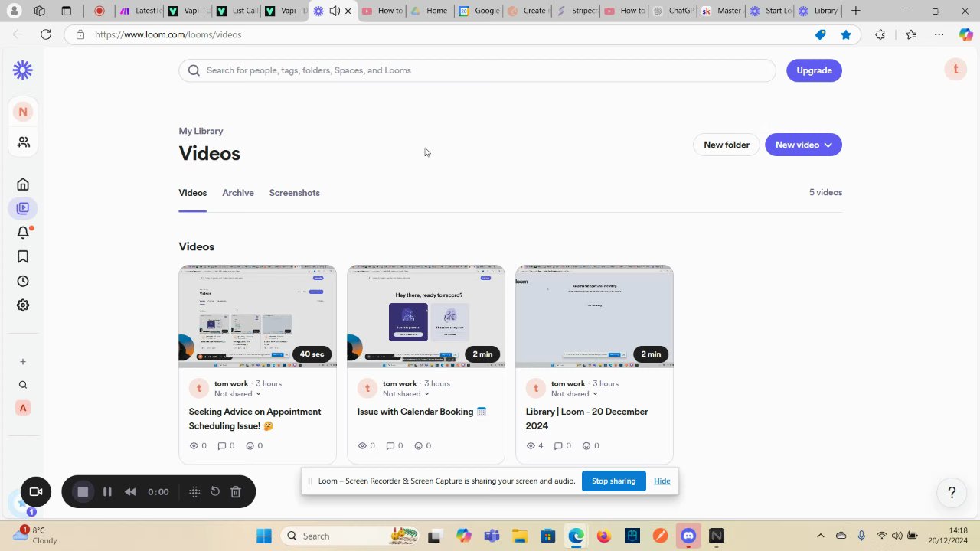Open browser Settings and more menu

(x=939, y=34)
